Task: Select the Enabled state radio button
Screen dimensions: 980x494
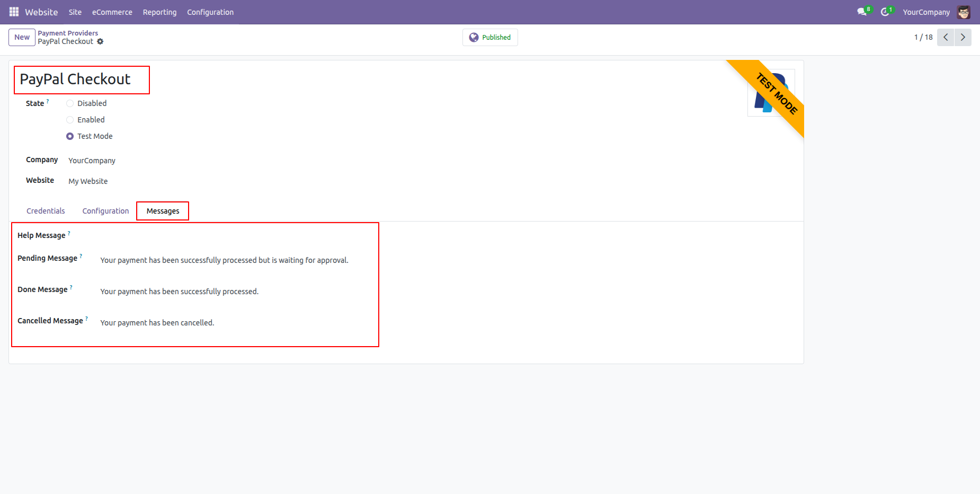Action: tap(70, 120)
